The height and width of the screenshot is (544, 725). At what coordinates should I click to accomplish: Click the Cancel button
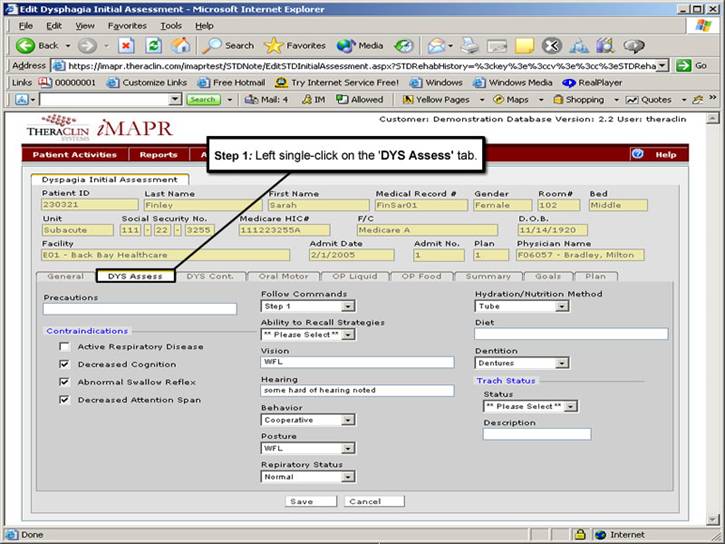[x=374, y=501]
